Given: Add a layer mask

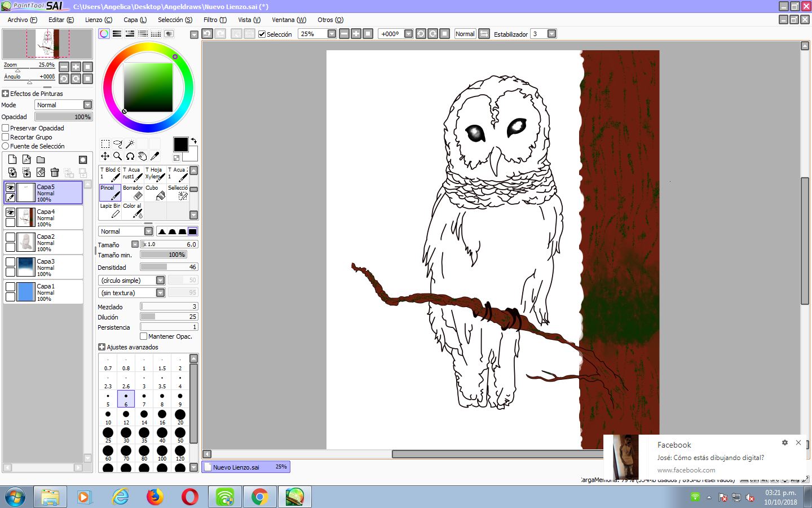Looking at the screenshot, I should coord(83,160).
